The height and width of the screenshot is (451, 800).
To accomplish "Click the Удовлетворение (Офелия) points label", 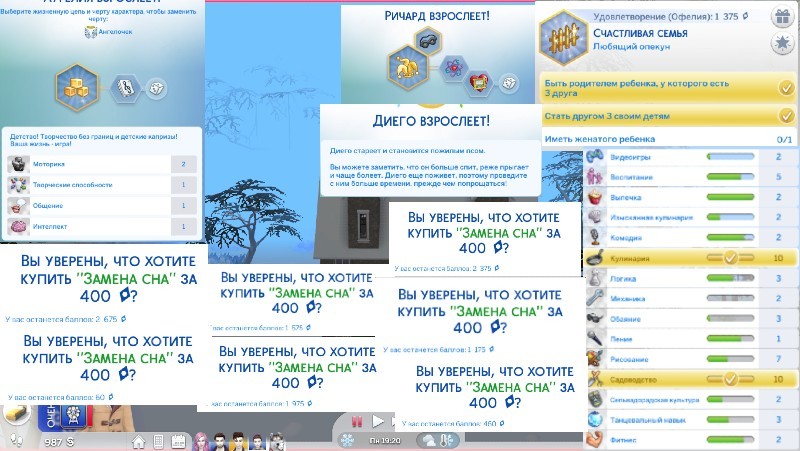I will pyautogui.click(x=670, y=16).
